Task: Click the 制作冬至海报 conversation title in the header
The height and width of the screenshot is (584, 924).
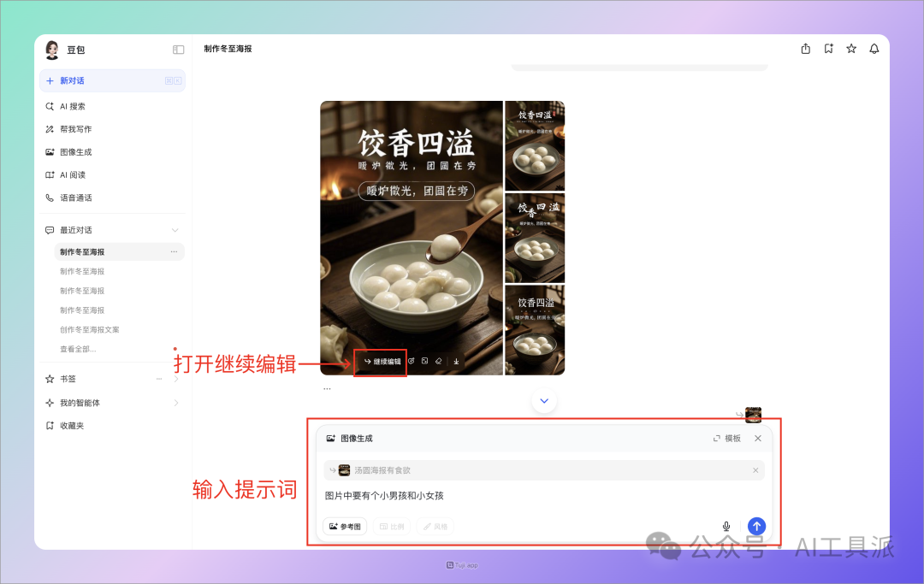Action: (228, 49)
